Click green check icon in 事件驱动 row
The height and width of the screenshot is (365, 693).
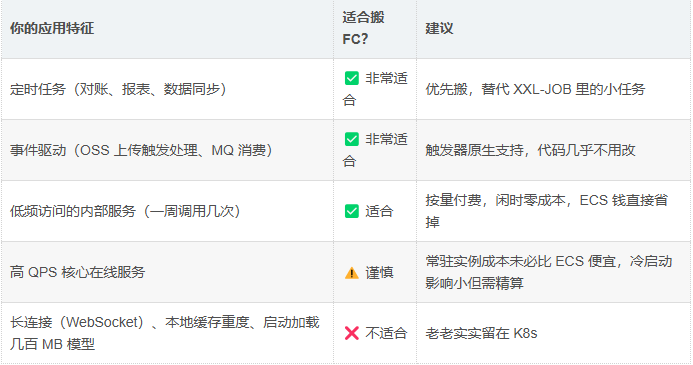click(352, 139)
